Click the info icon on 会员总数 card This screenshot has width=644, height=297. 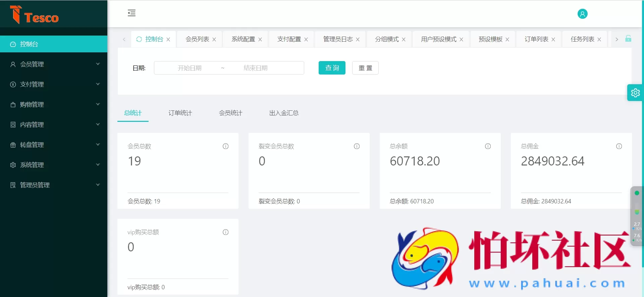point(226,146)
